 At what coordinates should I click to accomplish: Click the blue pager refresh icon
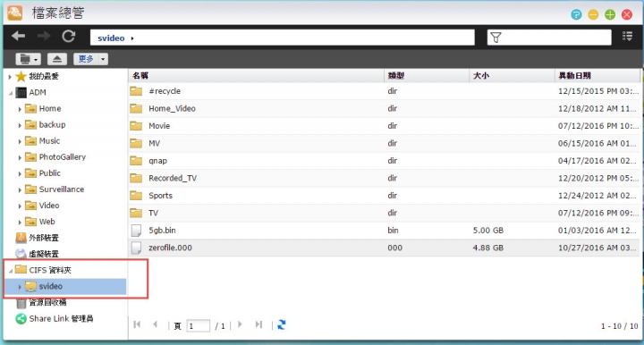[x=282, y=325]
